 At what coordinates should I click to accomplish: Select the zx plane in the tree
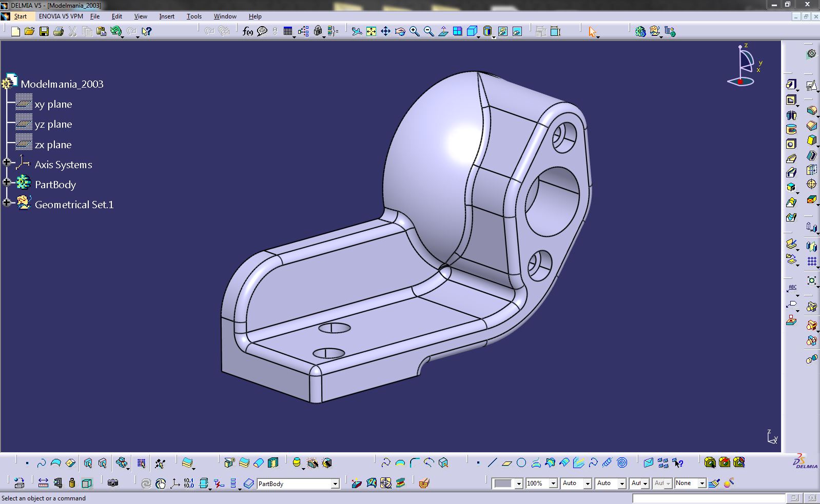pos(53,145)
